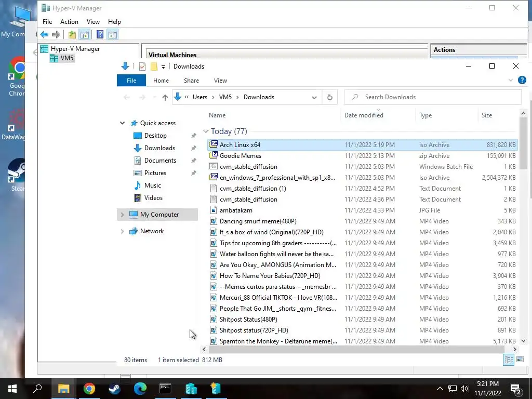
Task: Open address bar history dropdown
Action: pos(314,97)
